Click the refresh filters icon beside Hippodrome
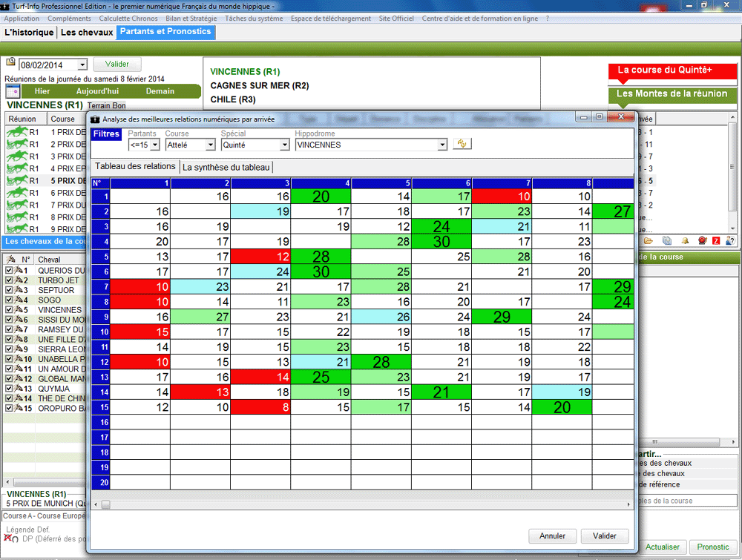The image size is (742, 560). [462, 144]
